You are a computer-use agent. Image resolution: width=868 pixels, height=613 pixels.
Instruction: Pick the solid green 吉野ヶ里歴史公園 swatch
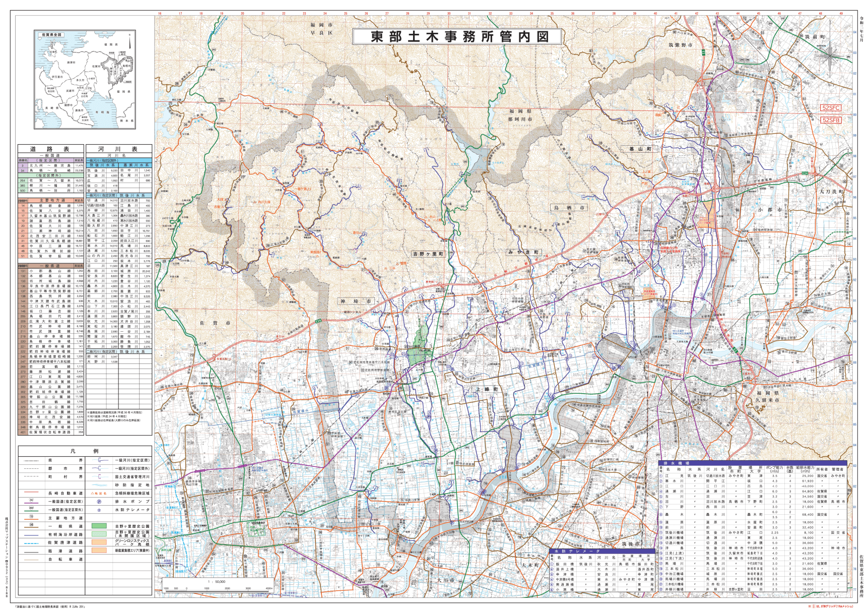pyautogui.click(x=99, y=526)
